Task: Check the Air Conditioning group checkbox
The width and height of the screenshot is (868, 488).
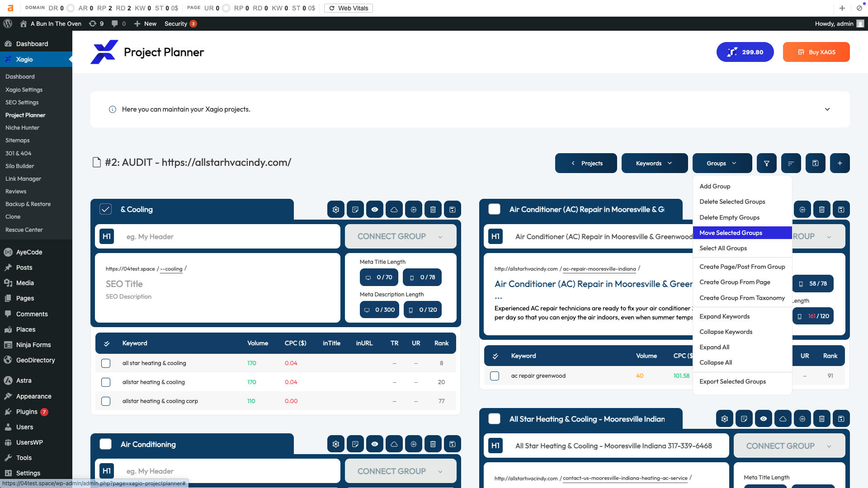Action: [x=105, y=444]
